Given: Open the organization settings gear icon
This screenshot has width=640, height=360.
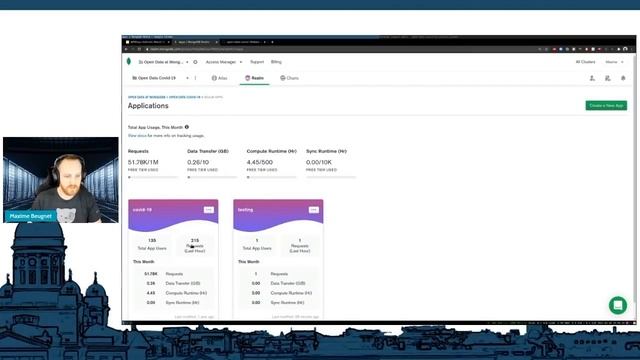Looking at the screenshot, I should 195,62.
